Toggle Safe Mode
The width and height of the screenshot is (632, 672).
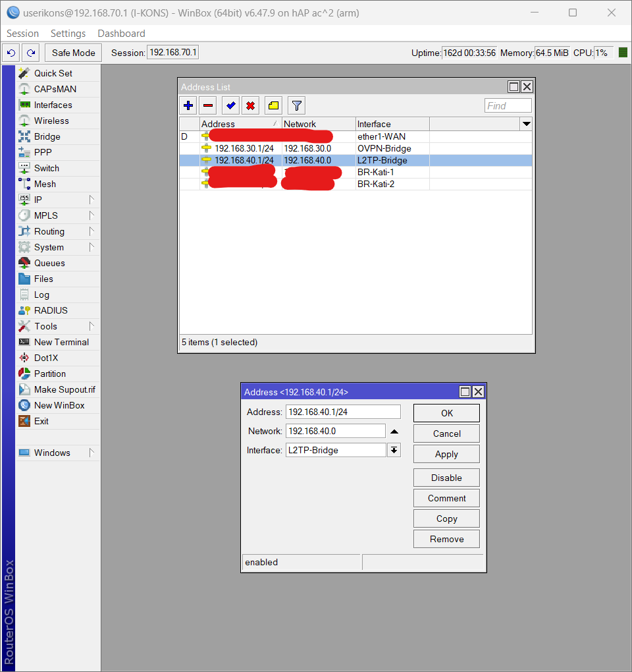(x=72, y=53)
